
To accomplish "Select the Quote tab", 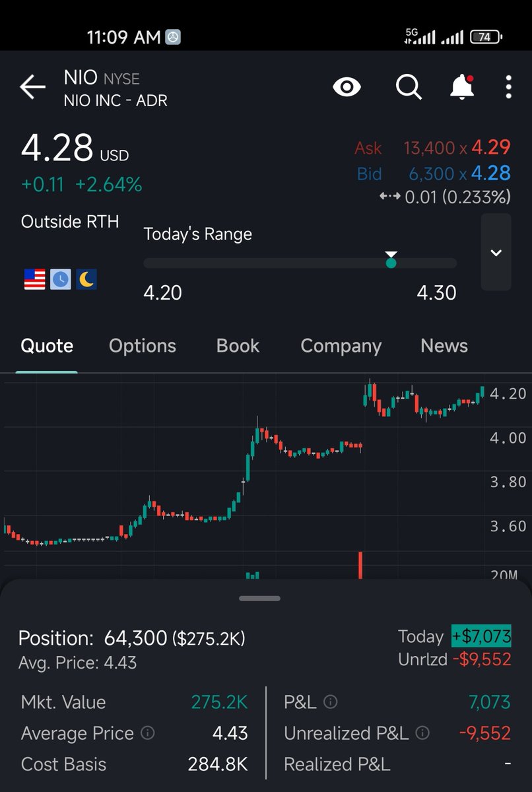I will (47, 346).
